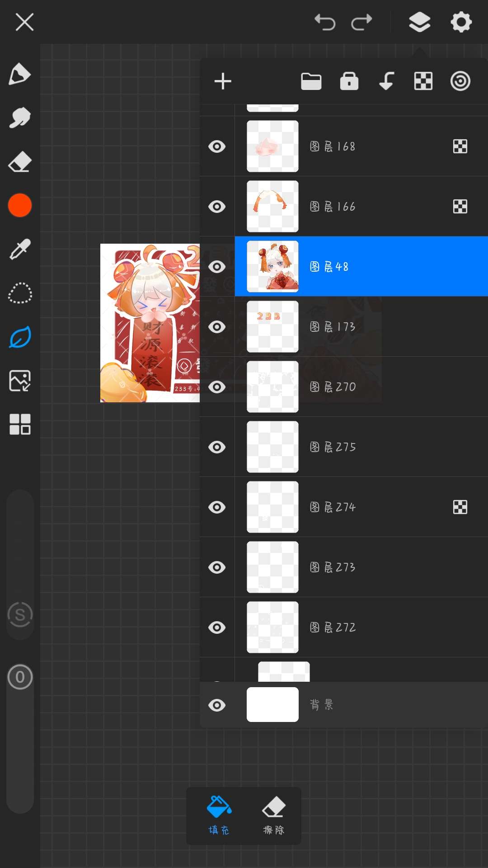Select the 背景 layer label

[321, 705]
